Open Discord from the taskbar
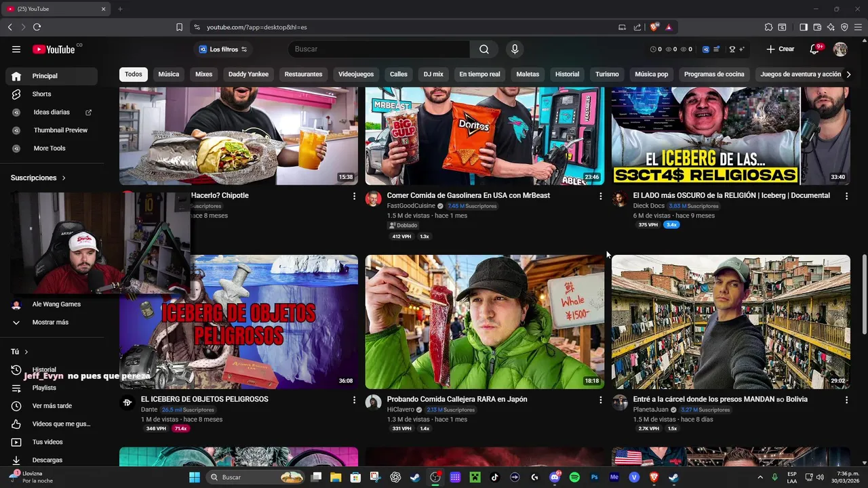 coord(555,477)
